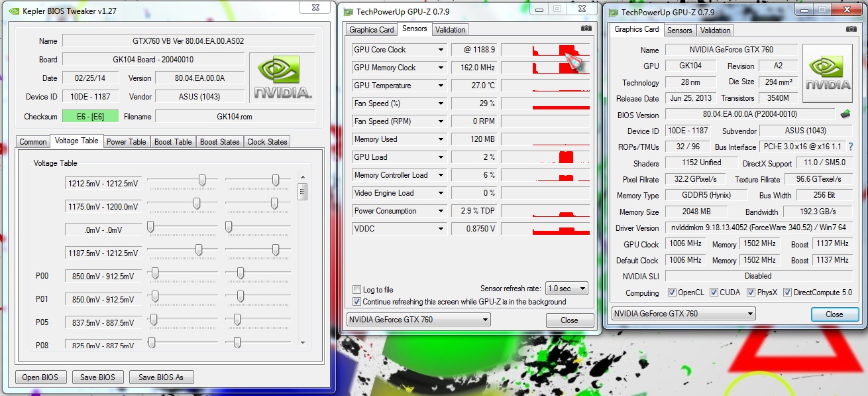
Task: Click the 27.0 °C GPU Temperature value
Action: click(474, 86)
